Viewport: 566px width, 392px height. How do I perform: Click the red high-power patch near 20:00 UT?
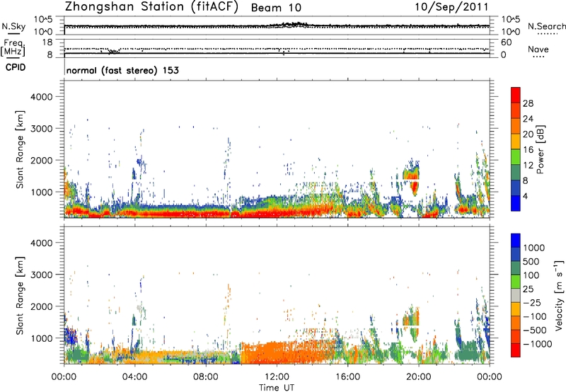[414, 186]
